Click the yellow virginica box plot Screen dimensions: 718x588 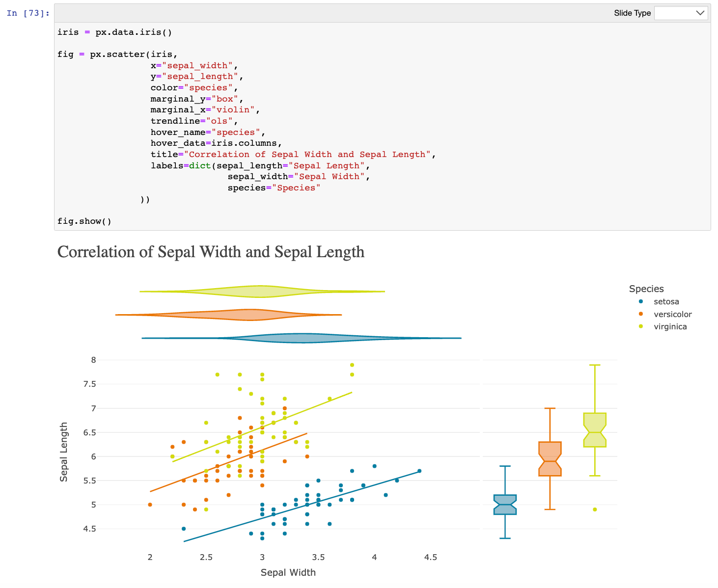point(595,430)
